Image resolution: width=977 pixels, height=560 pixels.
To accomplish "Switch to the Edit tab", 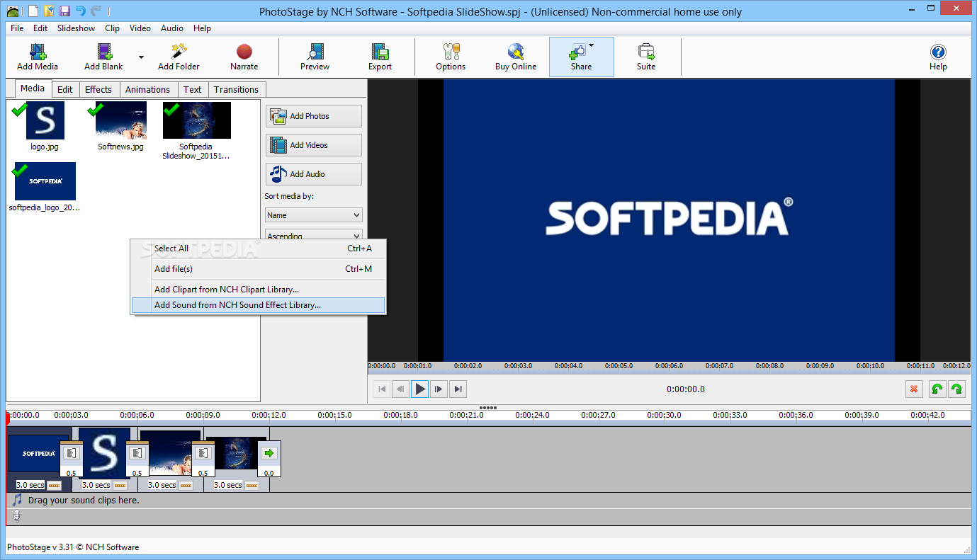I will tap(65, 89).
